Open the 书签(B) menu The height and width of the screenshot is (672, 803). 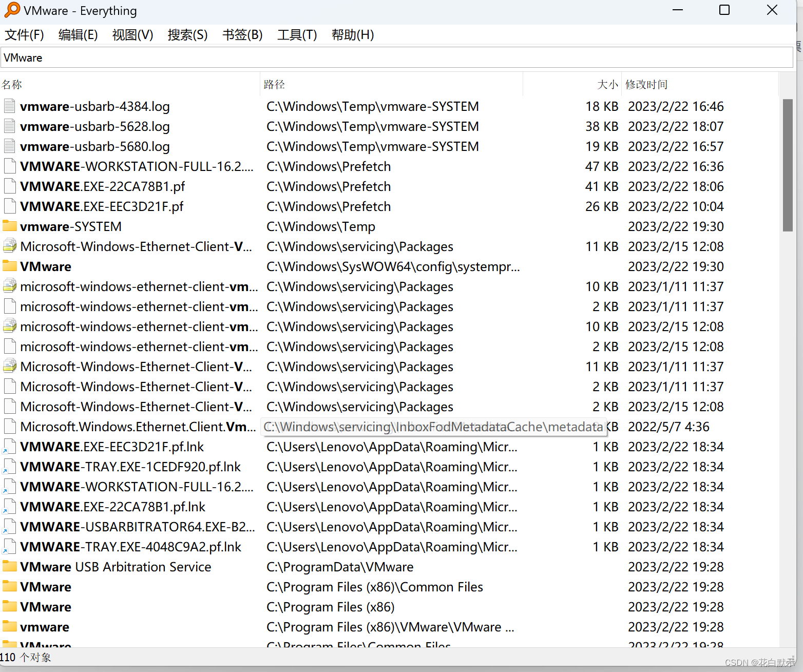pyautogui.click(x=242, y=34)
